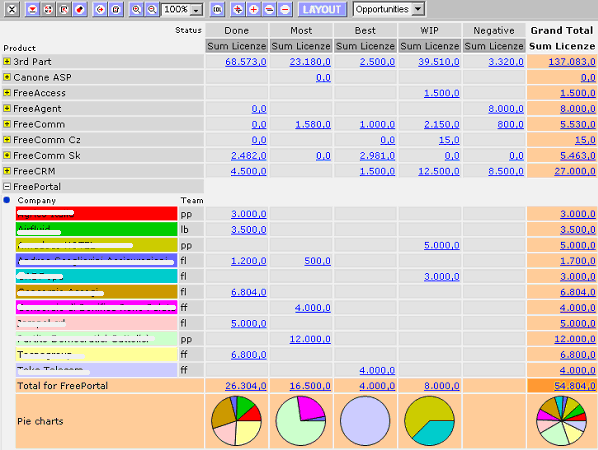Click the zoom out magnifier icon
The width and height of the screenshot is (598, 450).
coord(152,9)
